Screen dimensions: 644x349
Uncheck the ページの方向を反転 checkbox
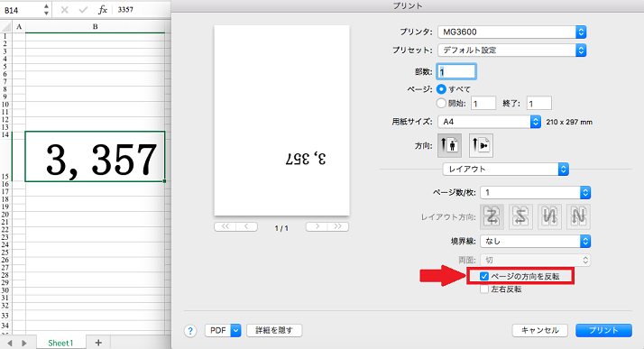[484, 276]
